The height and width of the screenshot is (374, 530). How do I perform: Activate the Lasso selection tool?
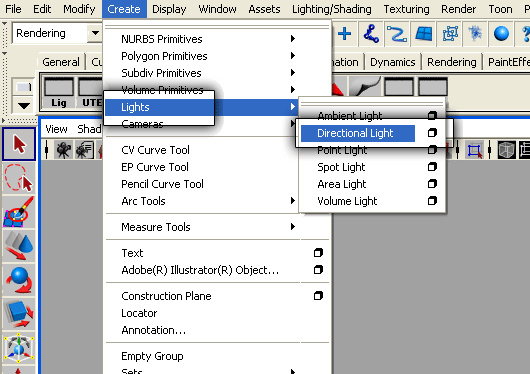coord(19,178)
